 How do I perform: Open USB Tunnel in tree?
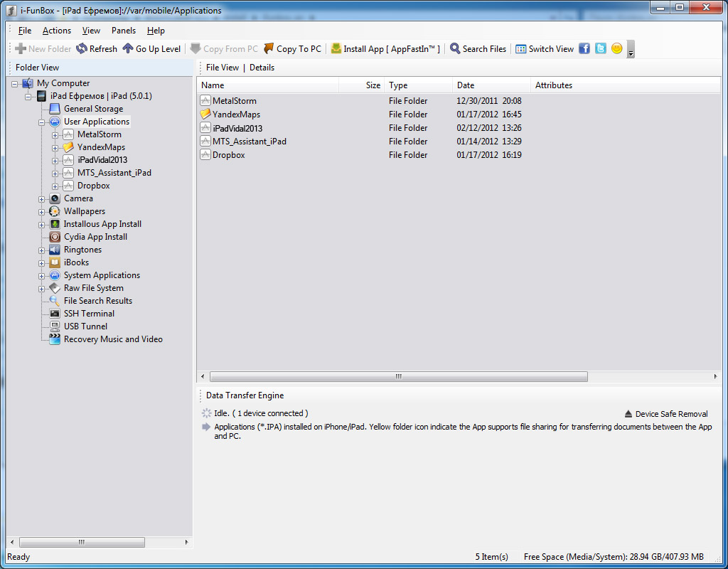(85, 326)
